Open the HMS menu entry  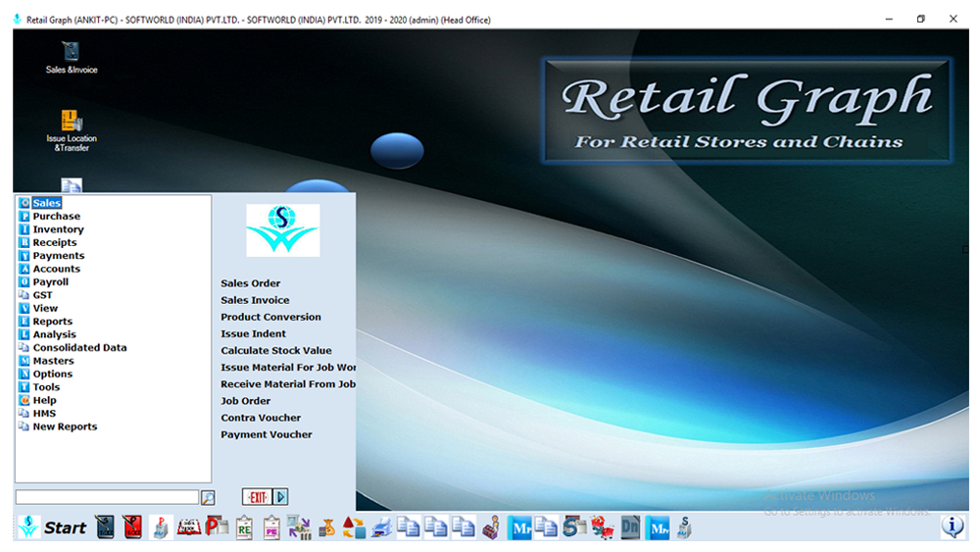[x=44, y=413]
